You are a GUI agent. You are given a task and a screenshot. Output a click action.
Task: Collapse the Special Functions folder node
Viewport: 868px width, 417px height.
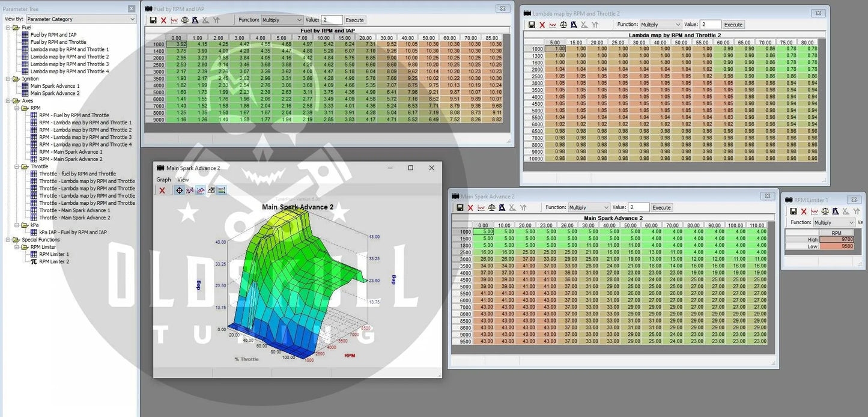(x=8, y=240)
